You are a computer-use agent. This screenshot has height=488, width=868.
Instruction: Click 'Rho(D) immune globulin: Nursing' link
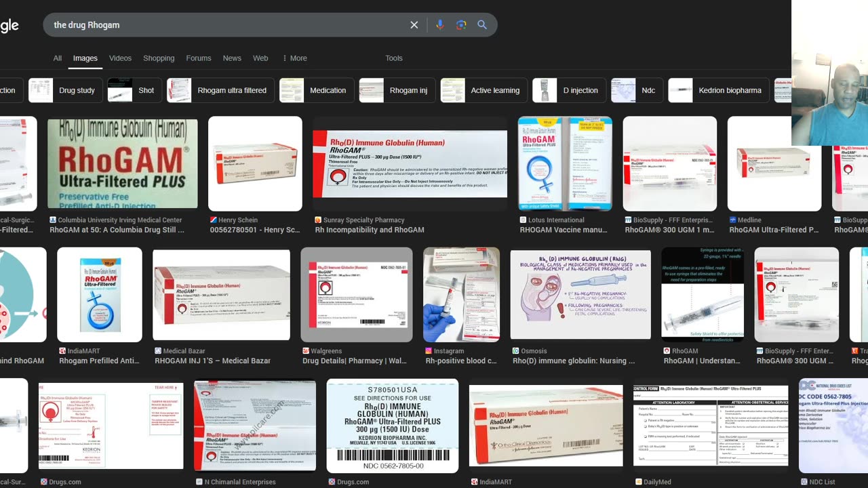pyautogui.click(x=574, y=361)
